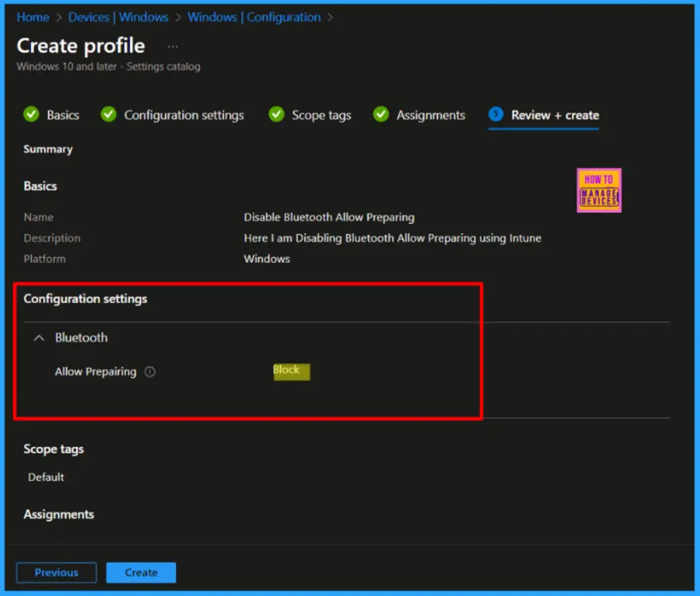Go to the Basics step
Screen dimensions: 700x596
point(63,115)
